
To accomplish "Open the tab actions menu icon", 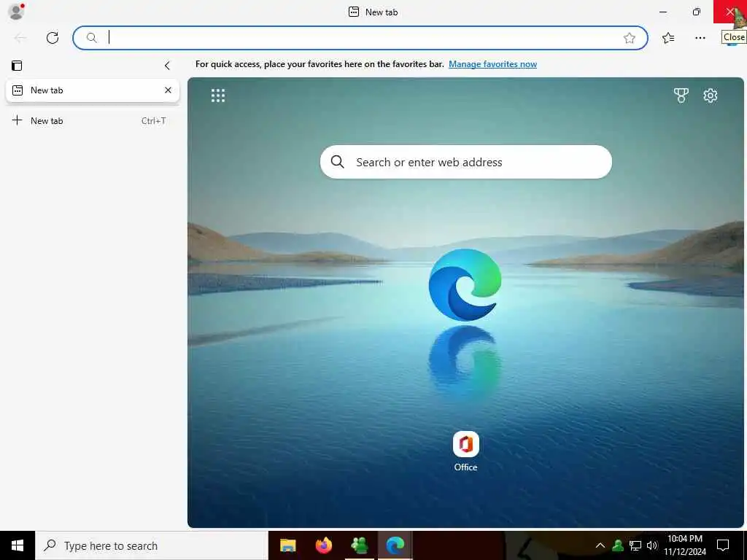I will click(x=18, y=65).
